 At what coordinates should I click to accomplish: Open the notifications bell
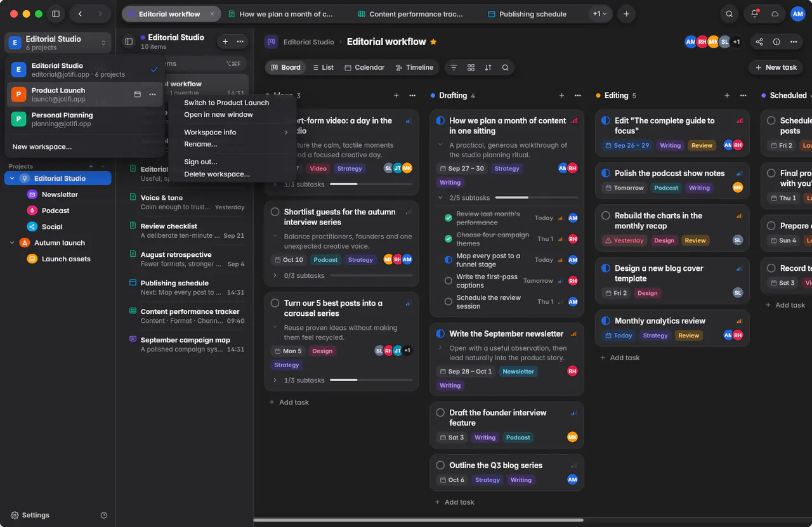click(x=754, y=14)
